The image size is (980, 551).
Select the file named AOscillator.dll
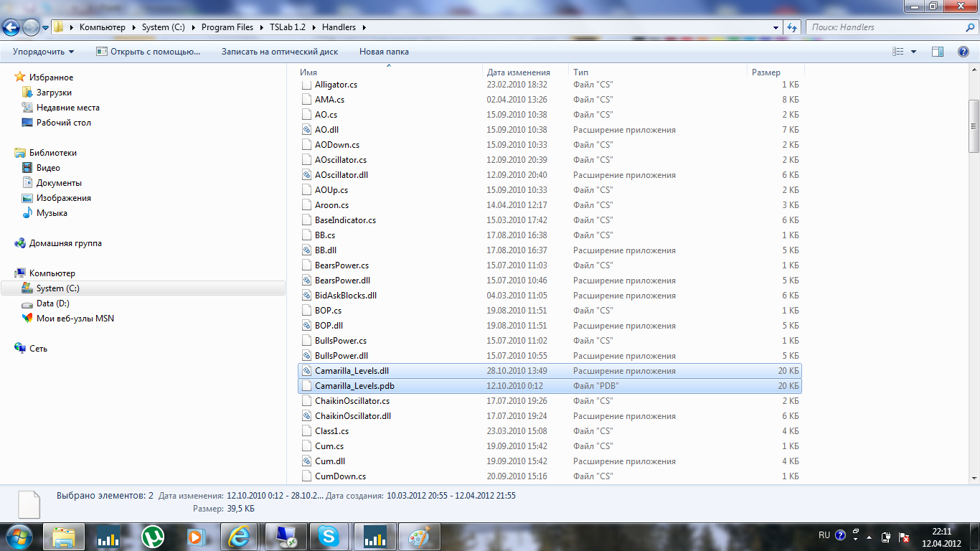tap(341, 175)
